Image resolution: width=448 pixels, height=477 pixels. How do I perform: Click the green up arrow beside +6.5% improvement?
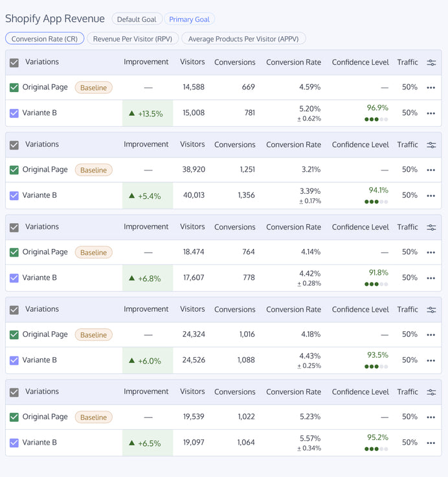pos(132,443)
